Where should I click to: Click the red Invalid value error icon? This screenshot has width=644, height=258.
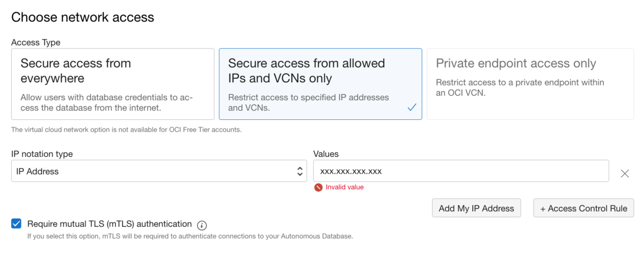pos(318,187)
